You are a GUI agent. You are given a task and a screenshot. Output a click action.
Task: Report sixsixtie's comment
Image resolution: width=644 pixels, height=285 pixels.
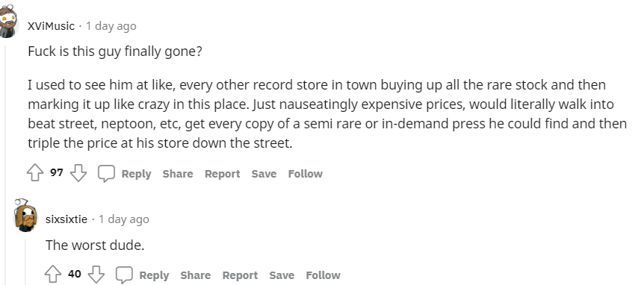[x=240, y=275]
